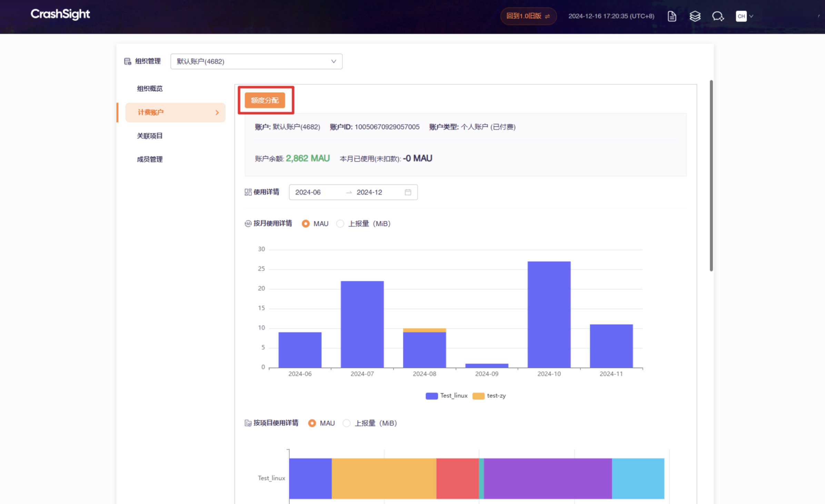The width and height of the screenshot is (825, 504).
Task: Click the account ID 10050670929057005
Action: click(x=387, y=127)
